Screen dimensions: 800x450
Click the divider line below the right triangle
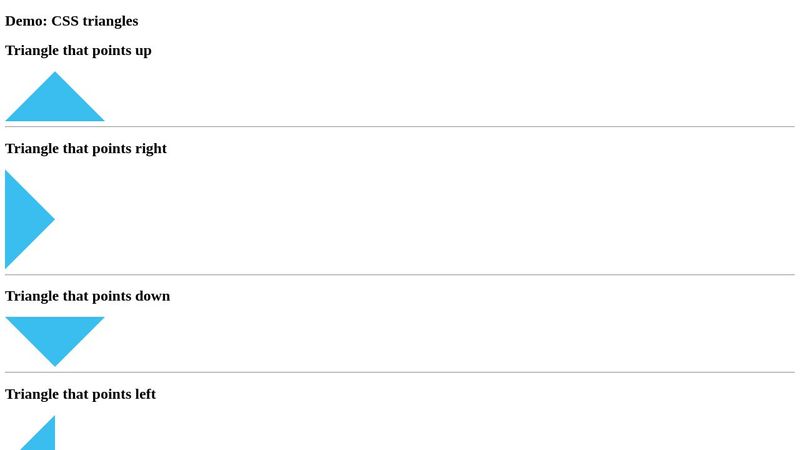(400, 275)
